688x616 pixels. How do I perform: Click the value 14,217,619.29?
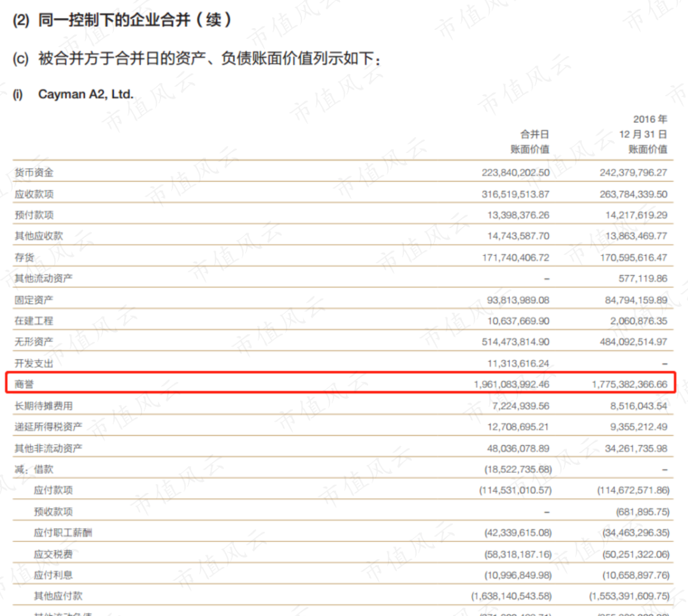click(x=636, y=215)
